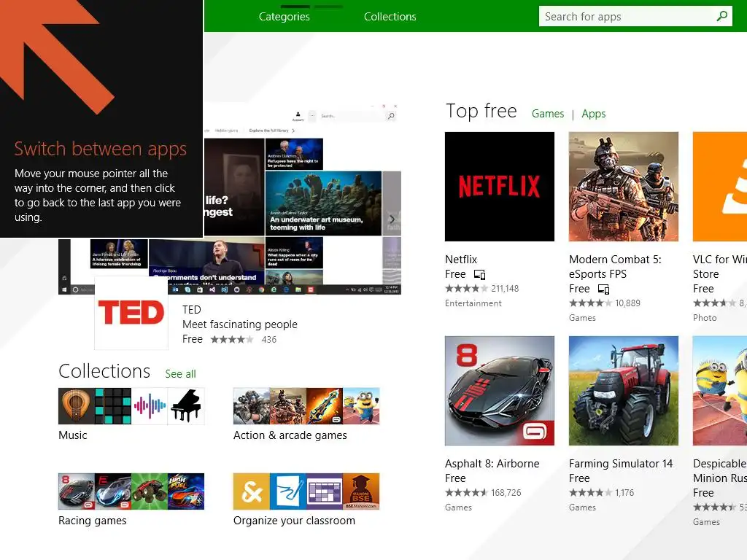This screenshot has width=747, height=560.
Task: Open ampersand icon in classroom collection
Action: (252, 491)
